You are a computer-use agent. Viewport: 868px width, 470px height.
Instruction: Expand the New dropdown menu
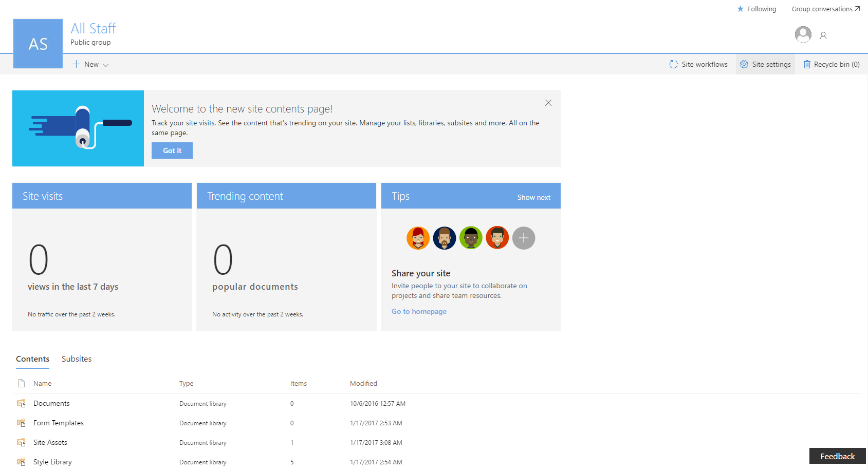[x=90, y=64]
